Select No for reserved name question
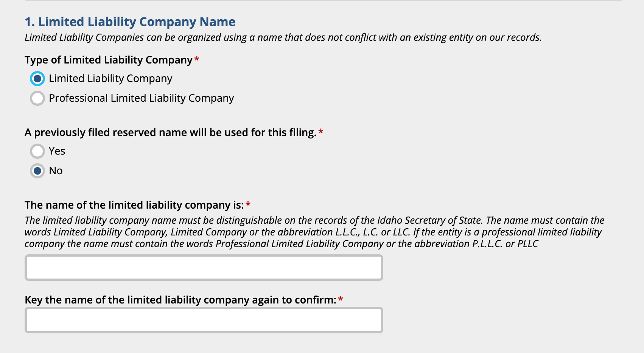 [x=37, y=171]
